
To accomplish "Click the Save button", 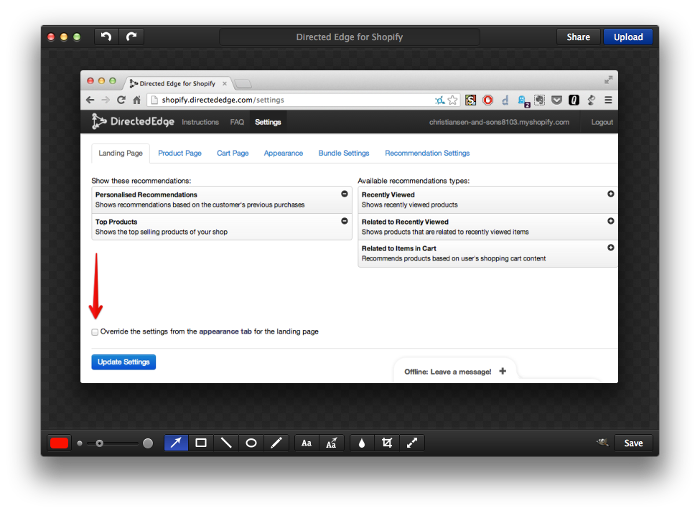I will point(633,443).
